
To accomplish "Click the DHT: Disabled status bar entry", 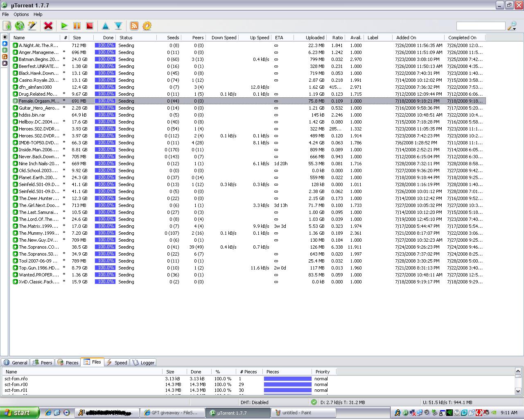I will tap(255, 402).
